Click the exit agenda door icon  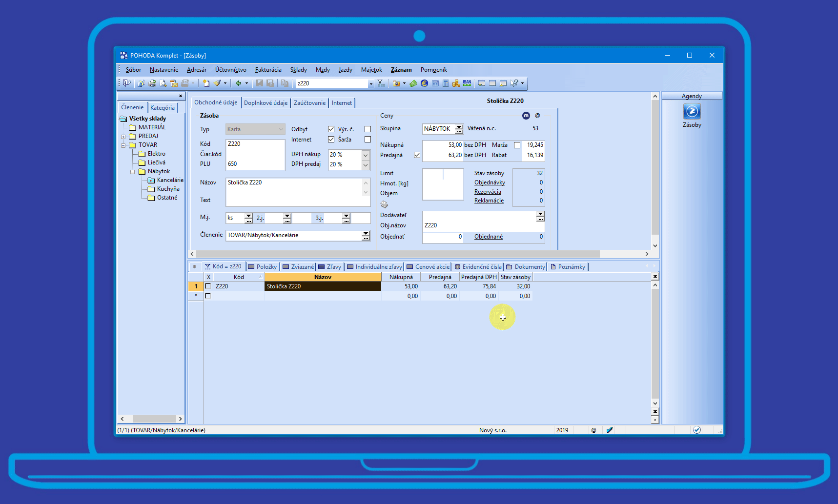[x=127, y=83]
